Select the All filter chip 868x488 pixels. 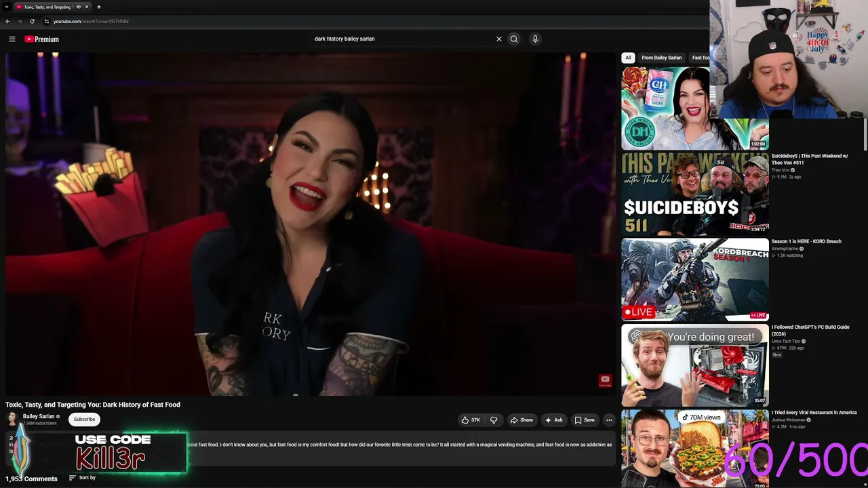(x=628, y=58)
